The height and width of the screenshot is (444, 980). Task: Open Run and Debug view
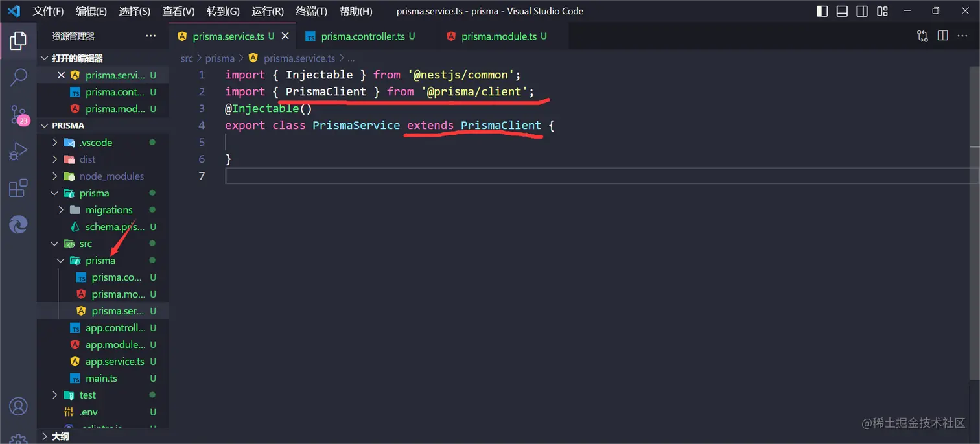pos(18,152)
